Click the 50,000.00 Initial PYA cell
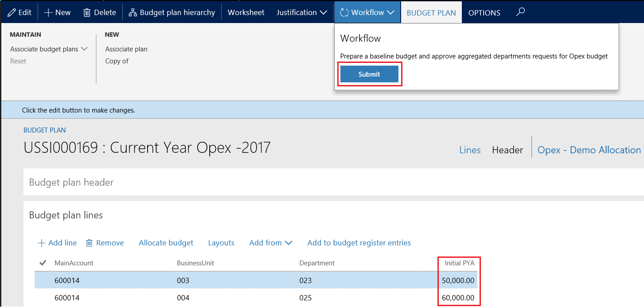The width and height of the screenshot is (644, 307). [x=460, y=280]
